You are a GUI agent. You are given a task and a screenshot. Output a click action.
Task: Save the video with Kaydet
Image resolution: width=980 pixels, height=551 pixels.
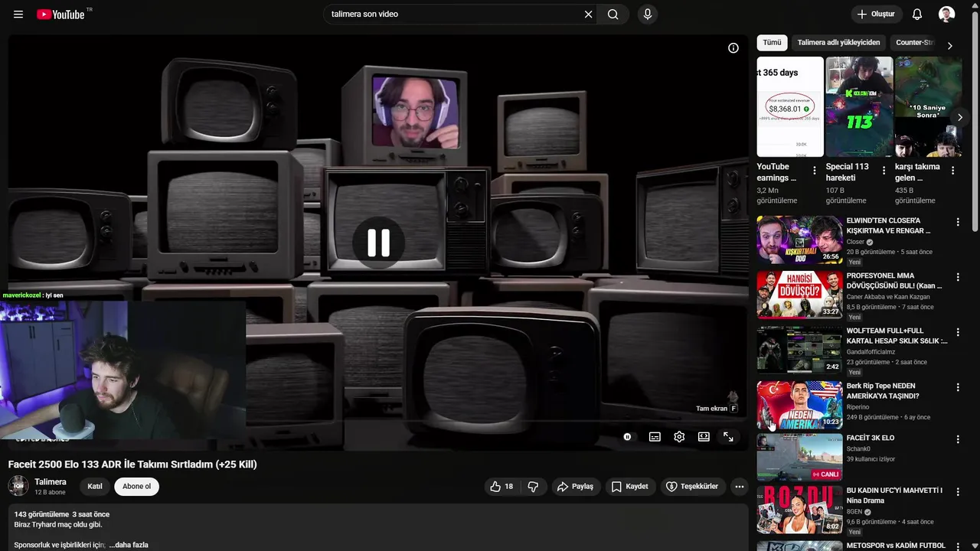[631, 487]
